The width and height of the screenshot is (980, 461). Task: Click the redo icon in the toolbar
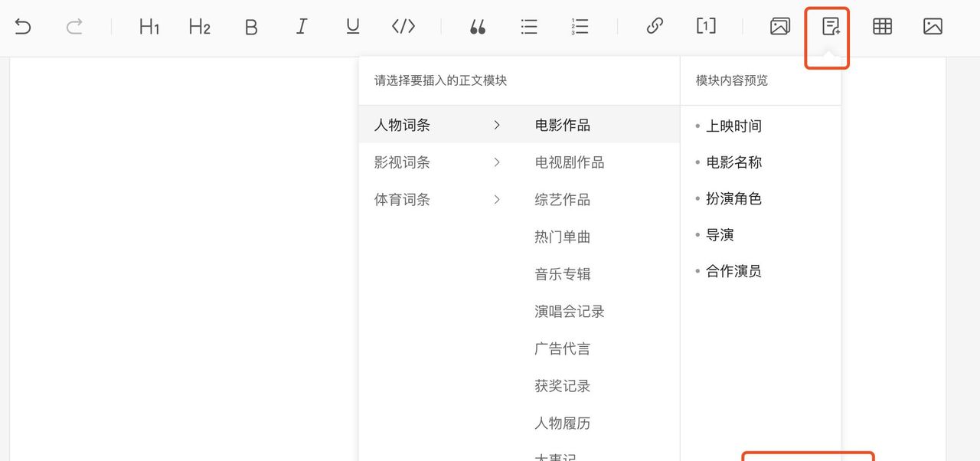(x=73, y=25)
